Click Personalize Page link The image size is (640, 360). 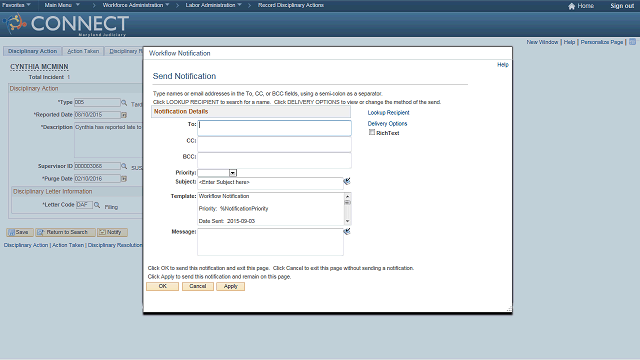click(602, 42)
